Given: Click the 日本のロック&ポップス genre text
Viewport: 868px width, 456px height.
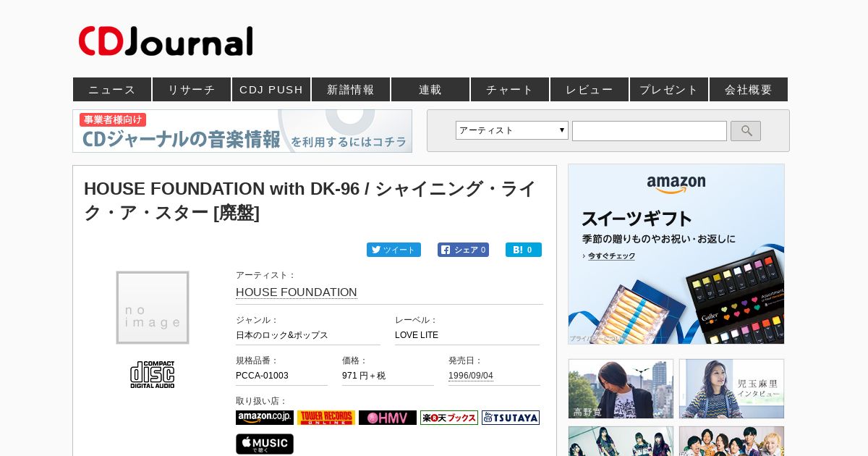Looking at the screenshot, I should pos(282,335).
